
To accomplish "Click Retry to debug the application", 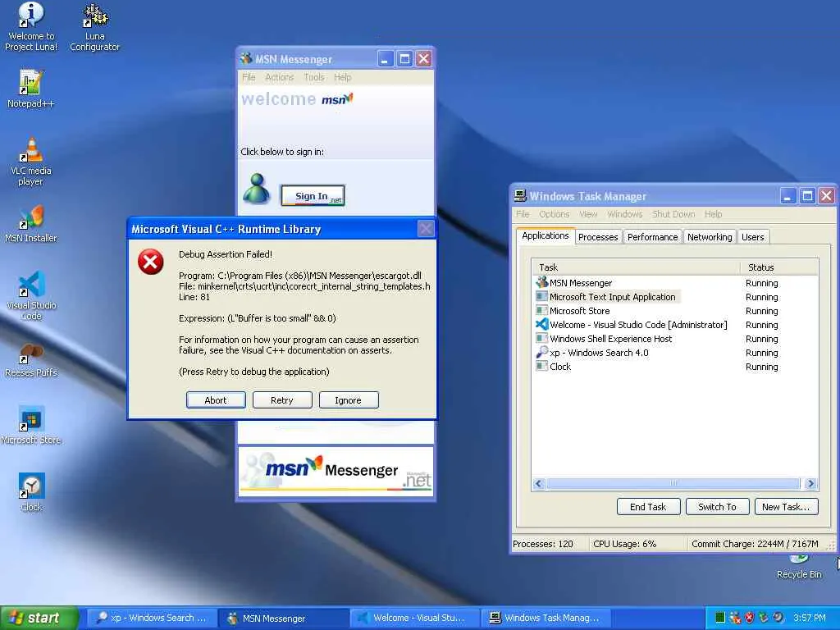I will click(282, 400).
